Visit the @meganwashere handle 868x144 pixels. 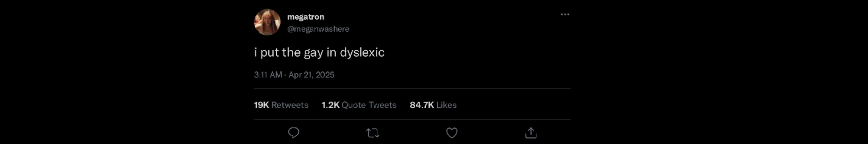(x=318, y=29)
